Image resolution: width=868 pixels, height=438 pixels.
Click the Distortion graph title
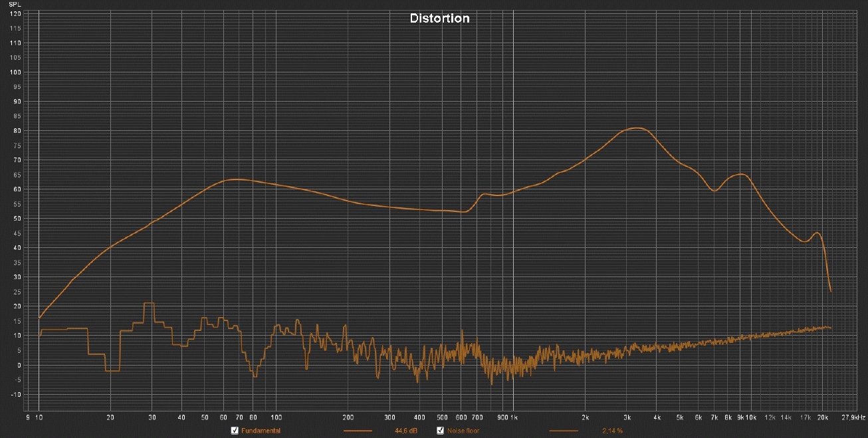(x=439, y=19)
